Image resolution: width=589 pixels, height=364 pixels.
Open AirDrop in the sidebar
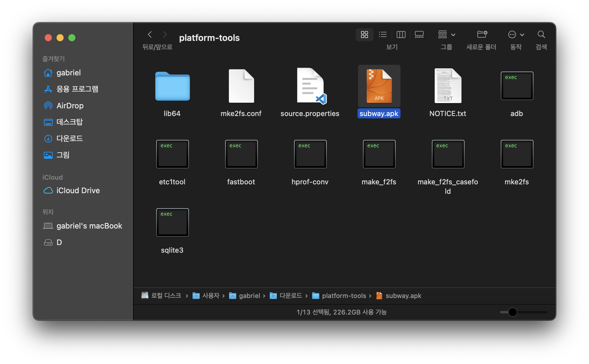(70, 106)
